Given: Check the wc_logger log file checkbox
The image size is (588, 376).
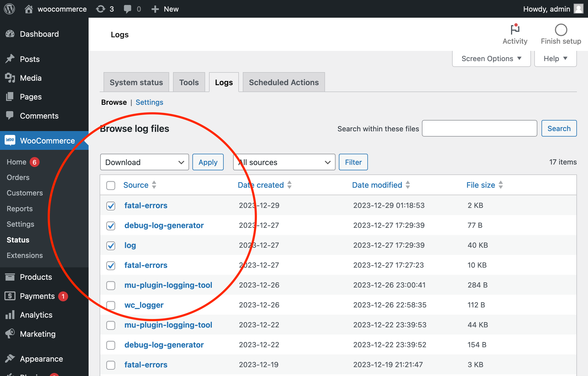Looking at the screenshot, I should pos(110,305).
